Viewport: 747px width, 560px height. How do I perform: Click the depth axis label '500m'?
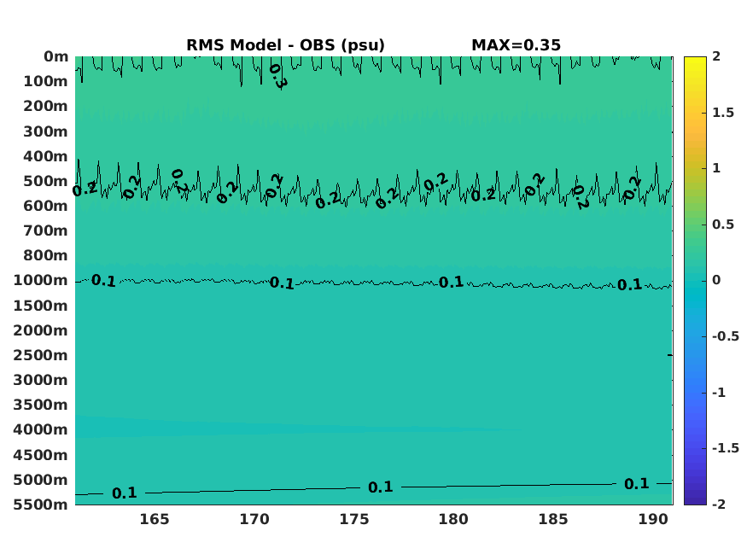coord(46,181)
